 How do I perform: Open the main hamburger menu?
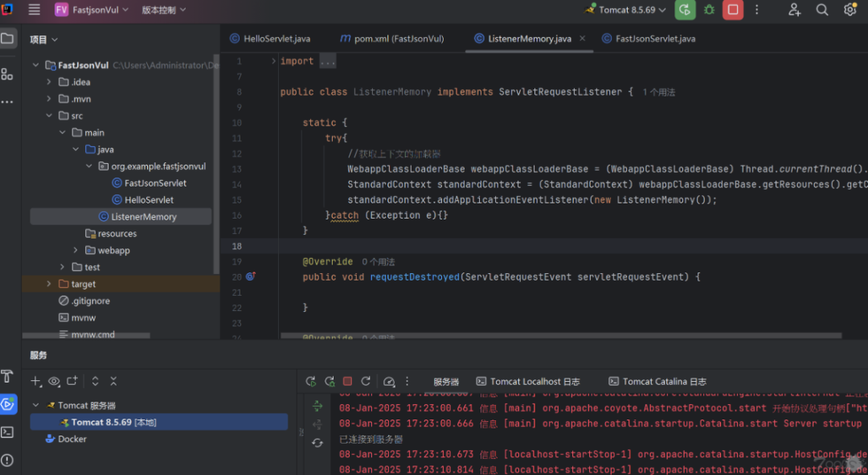coord(35,10)
